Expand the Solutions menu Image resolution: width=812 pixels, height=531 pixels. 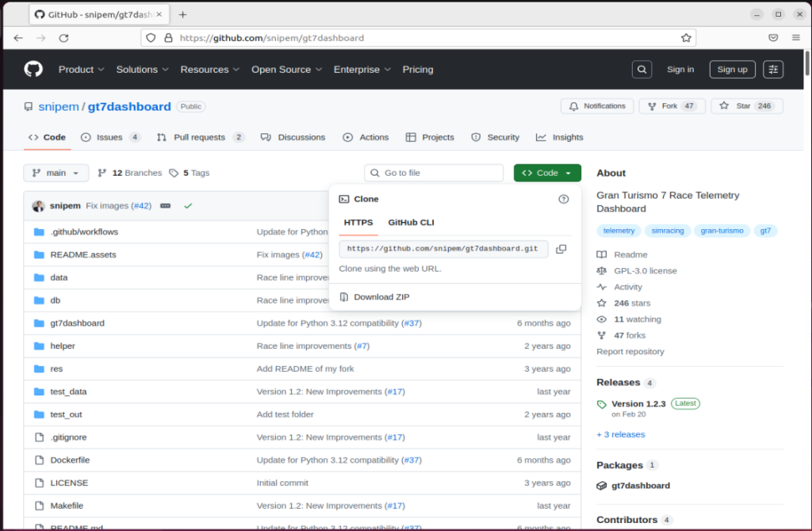[143, 70]
